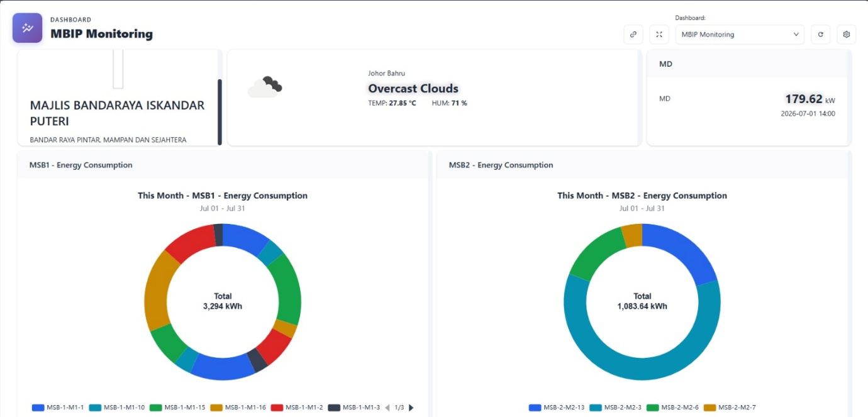This screenshot has height=417, width=868.
Task: Click the Total 3,294 kWh center label
Action: (x=223, y=301)
